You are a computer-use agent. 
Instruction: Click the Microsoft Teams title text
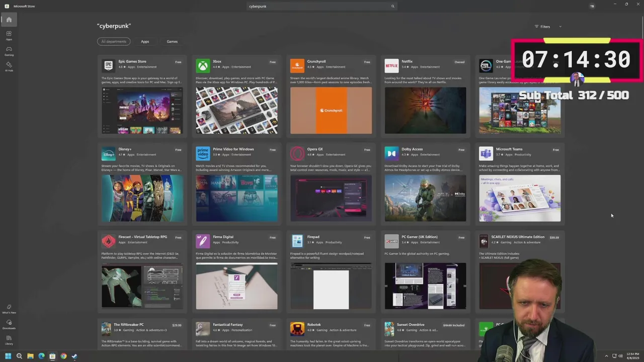click(x=509, y=149)
